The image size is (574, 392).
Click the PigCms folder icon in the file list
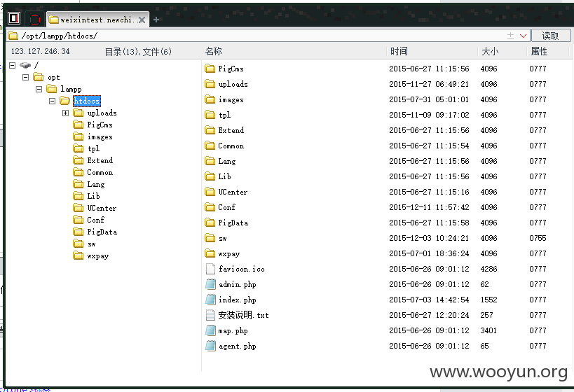[210, 69]
